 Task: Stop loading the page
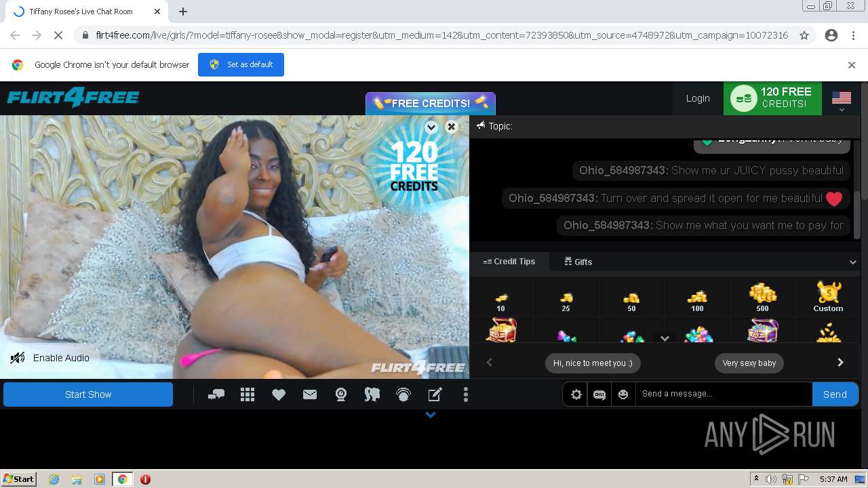pyautogui.click(x=58, y=35)
